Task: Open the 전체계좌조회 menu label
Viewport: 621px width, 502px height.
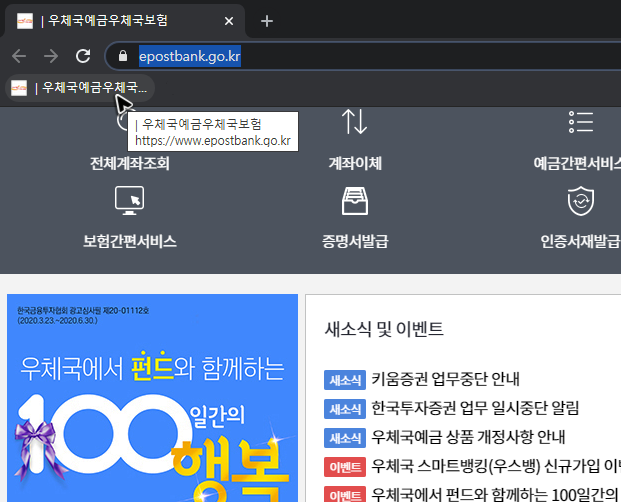Action: coord(130,163)
